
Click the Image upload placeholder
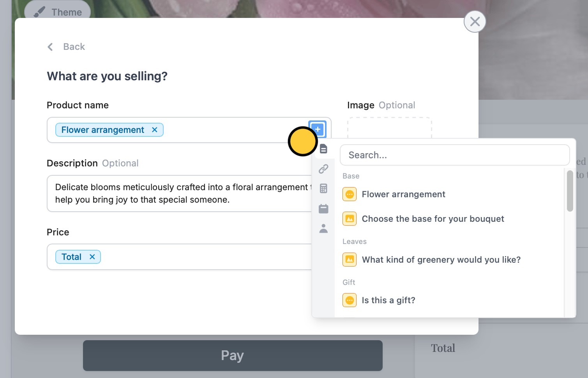point(390,128)
